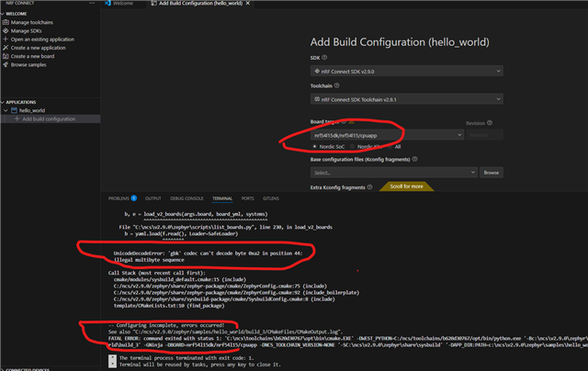
Task: Click the hello_world application folder icon
Action: click(15, 110)
